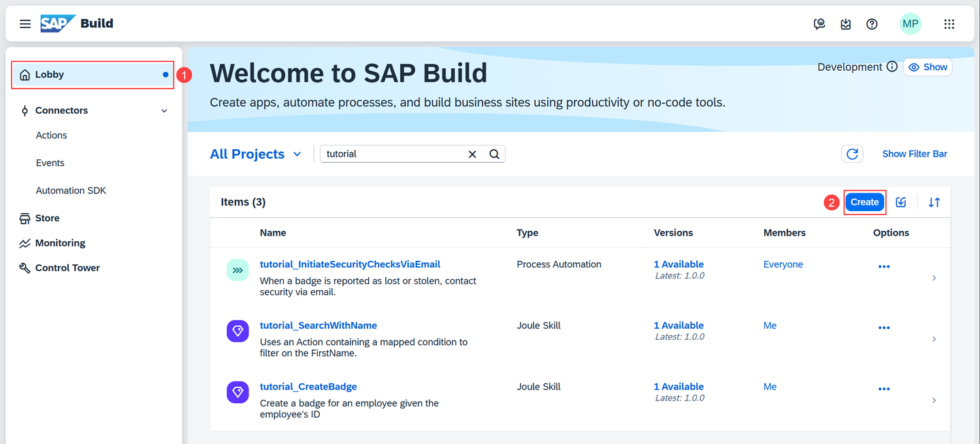
Task: Clear the tutorial search text
Action: coord(472,154)
